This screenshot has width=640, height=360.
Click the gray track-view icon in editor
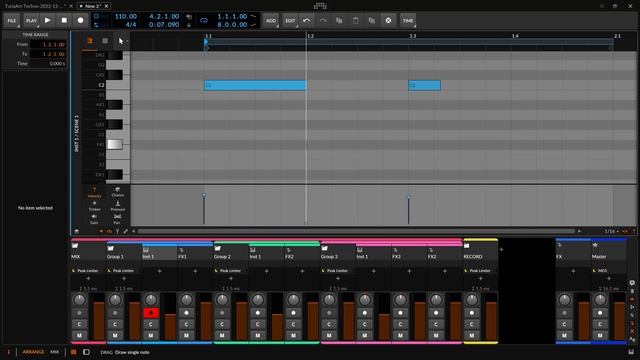tap(105, 40)
